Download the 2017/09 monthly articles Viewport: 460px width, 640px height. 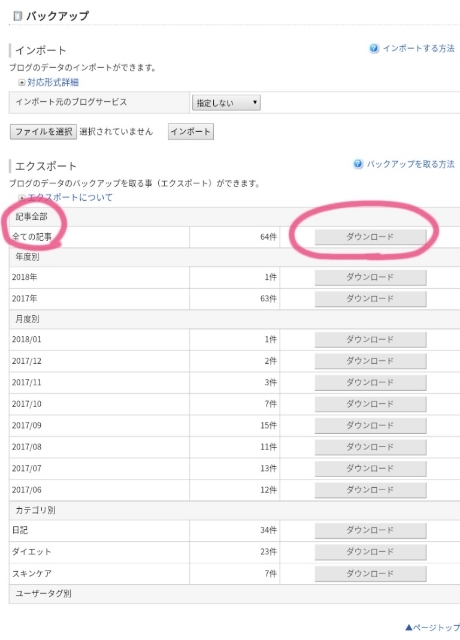click(x=370, y=425)
